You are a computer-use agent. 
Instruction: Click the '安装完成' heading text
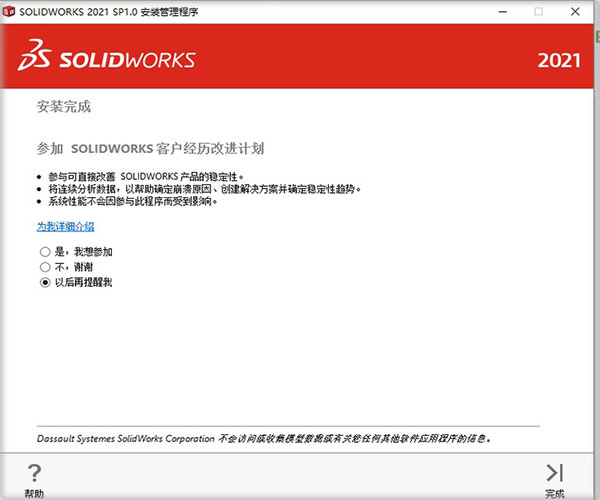(64, 107)
